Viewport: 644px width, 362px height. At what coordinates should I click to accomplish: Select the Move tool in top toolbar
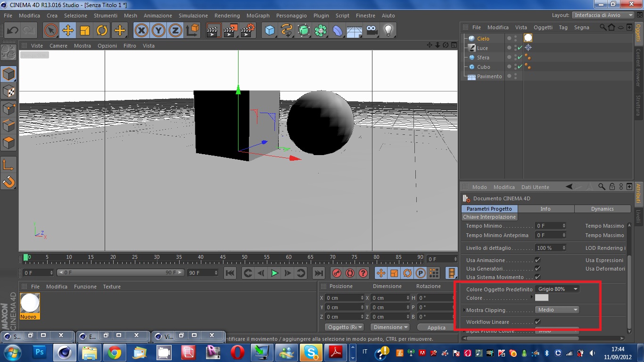coord(68,31)
